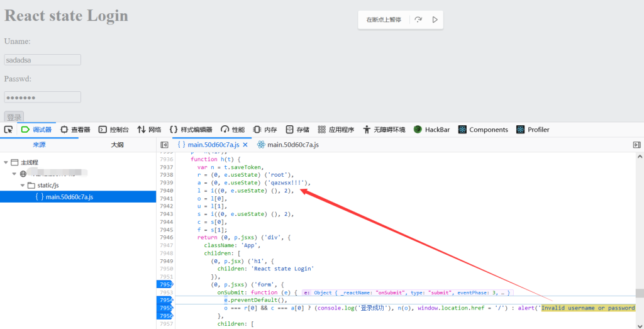Close the main.50d60c7a.js pretty-printed tab

pyautogui.click(x=245, y=145)
